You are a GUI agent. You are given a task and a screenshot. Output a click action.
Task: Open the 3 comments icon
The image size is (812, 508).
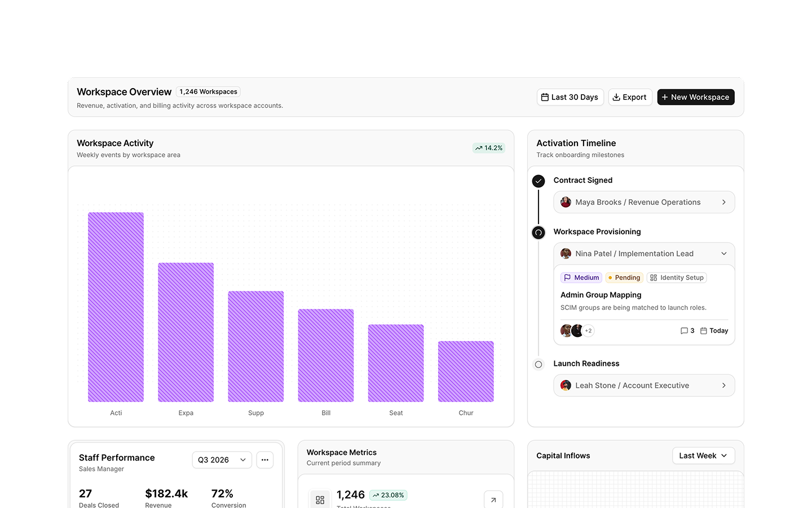pyautogui.click(x=687, y=331)
